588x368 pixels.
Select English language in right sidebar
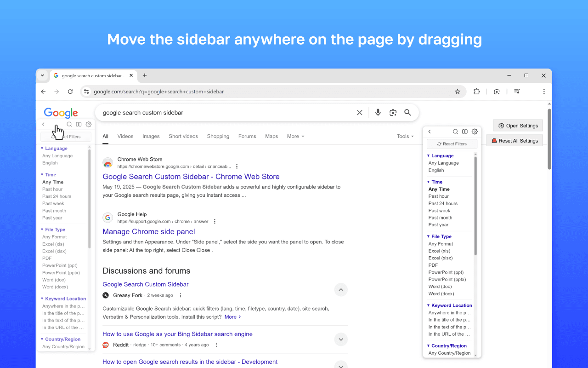point(436,170)
